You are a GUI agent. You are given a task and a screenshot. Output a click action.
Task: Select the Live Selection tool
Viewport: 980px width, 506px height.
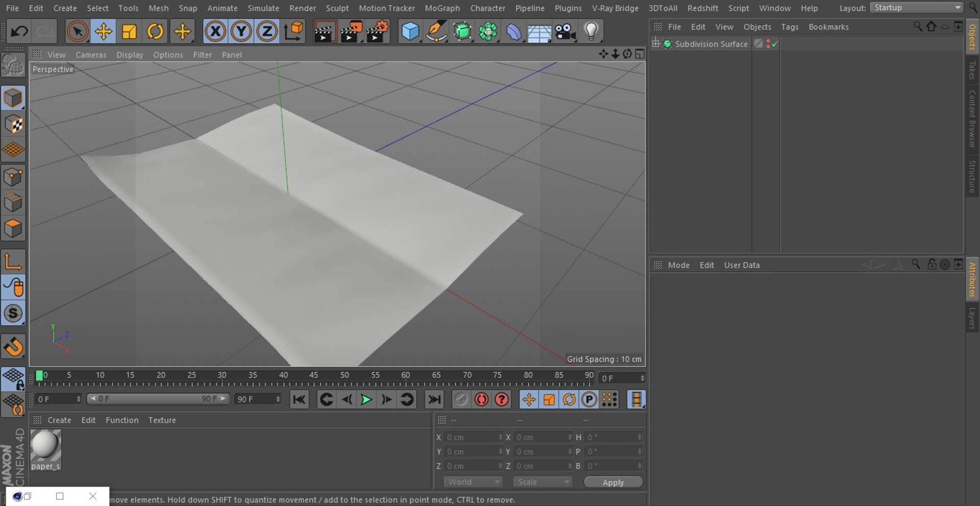(77, 32)
